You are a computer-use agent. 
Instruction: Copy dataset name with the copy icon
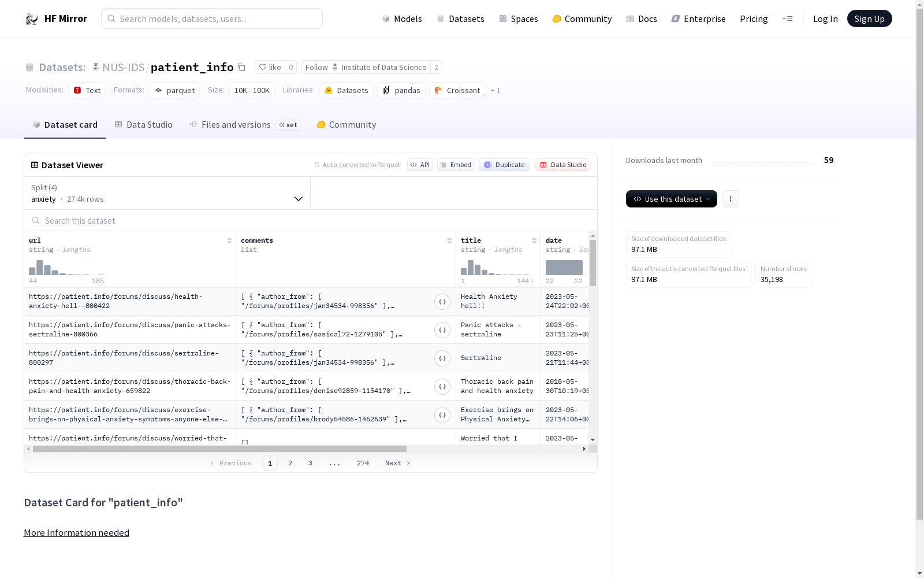(241, 68)
